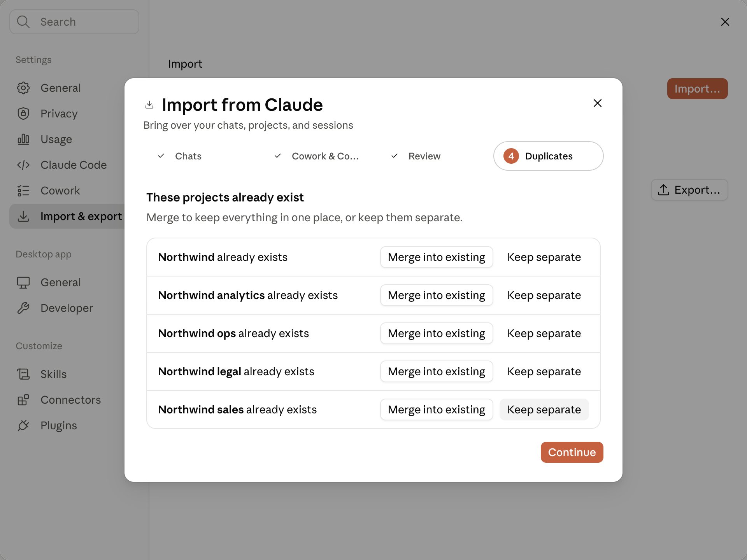
Task: Click the search magnifier icon
Action: (x=23, y=22)
